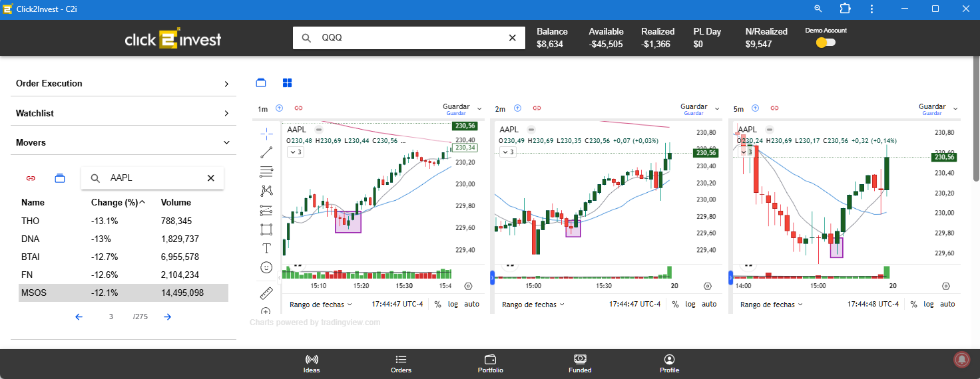Open Guardar dropdown arrow on 5m chart

[x=955, y=108]
